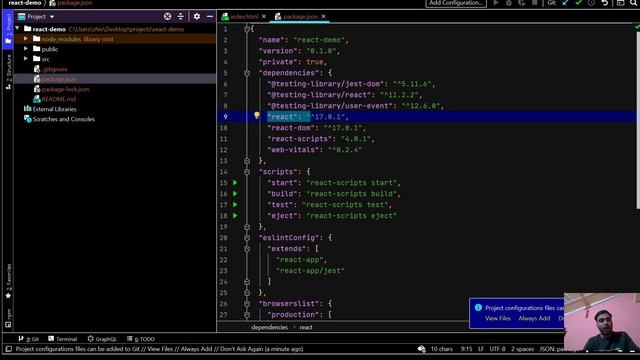Click Always Add in notification popup
640x360 pixels.
coord(534,318)
